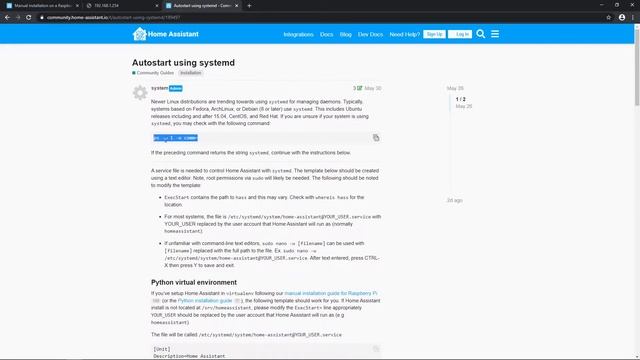The width and height of the screenshot is (640, 360).
Task: Open Need Help? in the header
Action: pos(404,34)
